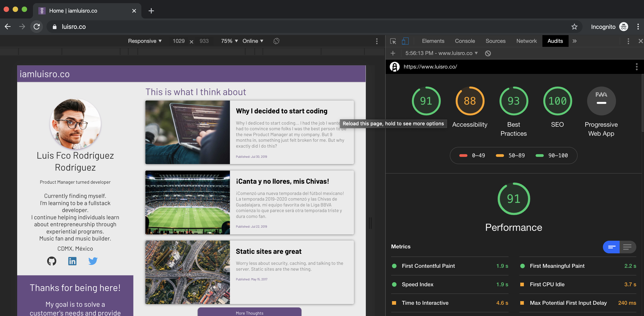Image resolution: width=644 pixels, height=316 pixels.
Task: Open the Twitter profile icon
Action: click(x=93, y=261)
